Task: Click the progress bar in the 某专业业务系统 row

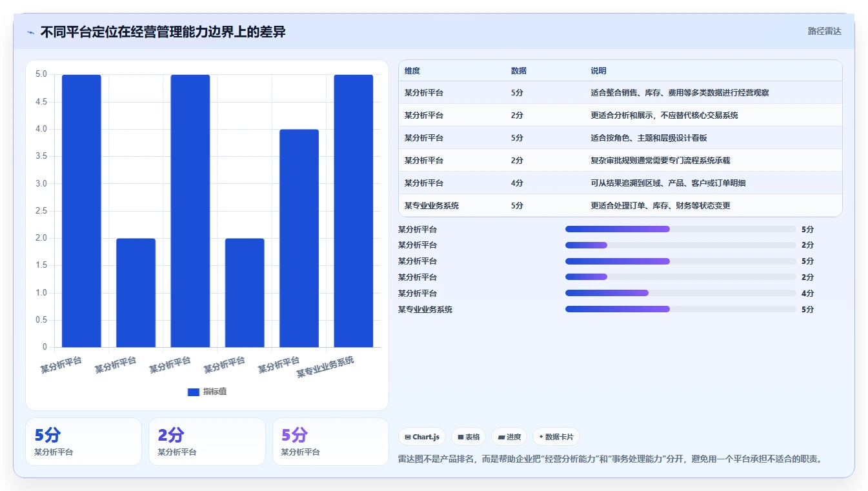Action: coord(681,309)
